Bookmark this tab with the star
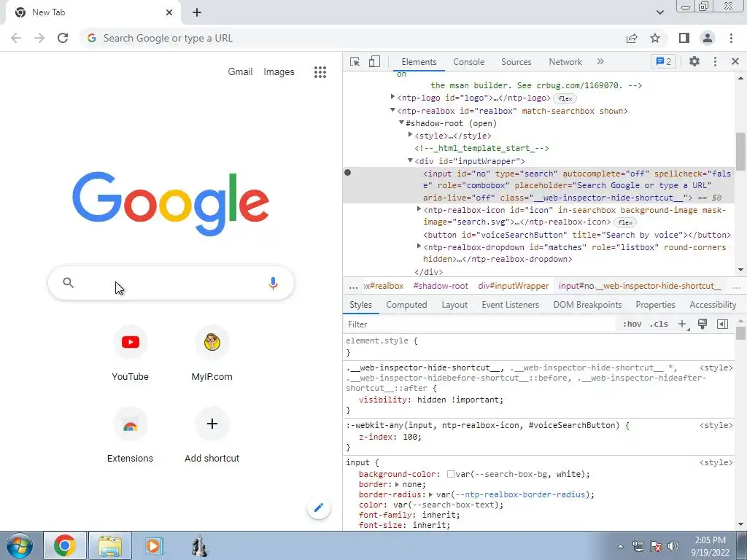747x560 pixels. click(x=655, y=38)
